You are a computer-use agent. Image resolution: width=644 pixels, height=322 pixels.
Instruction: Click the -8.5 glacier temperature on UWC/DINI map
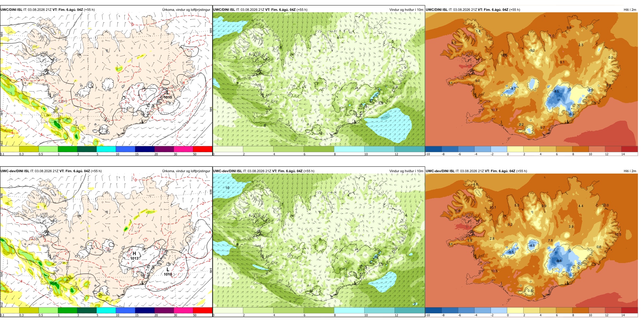click(556, 92)
